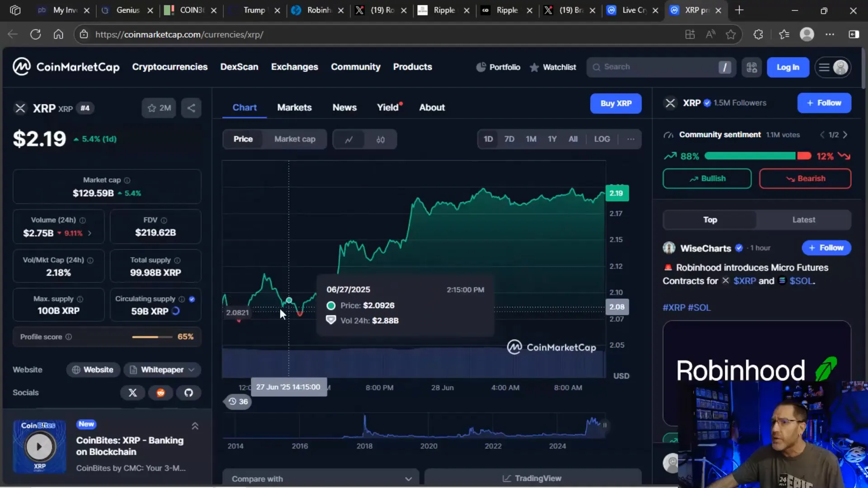Viewport: 868px width, 488px height.
Task: Open the Cryptocurrencies menu
Action: (x=170, y=67)
